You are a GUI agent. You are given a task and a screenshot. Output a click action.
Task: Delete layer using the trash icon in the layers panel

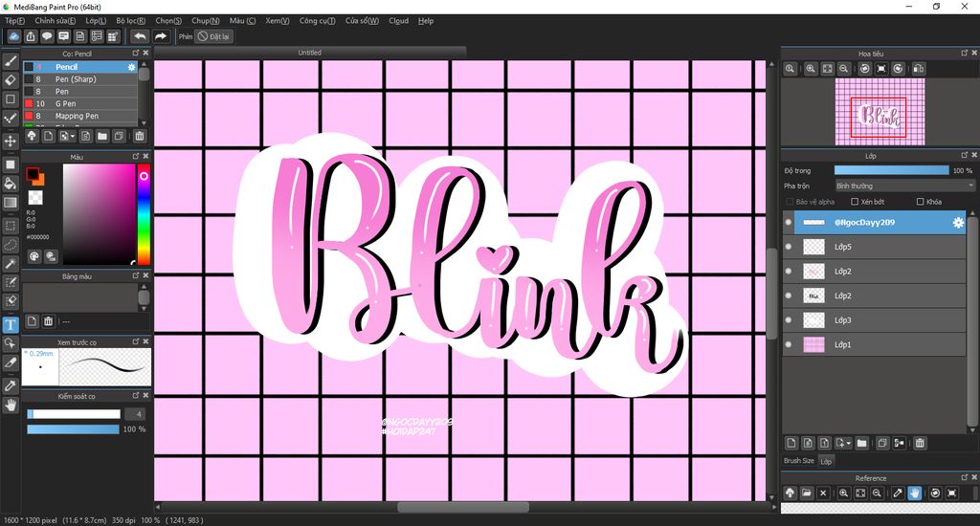coord(920,443)
